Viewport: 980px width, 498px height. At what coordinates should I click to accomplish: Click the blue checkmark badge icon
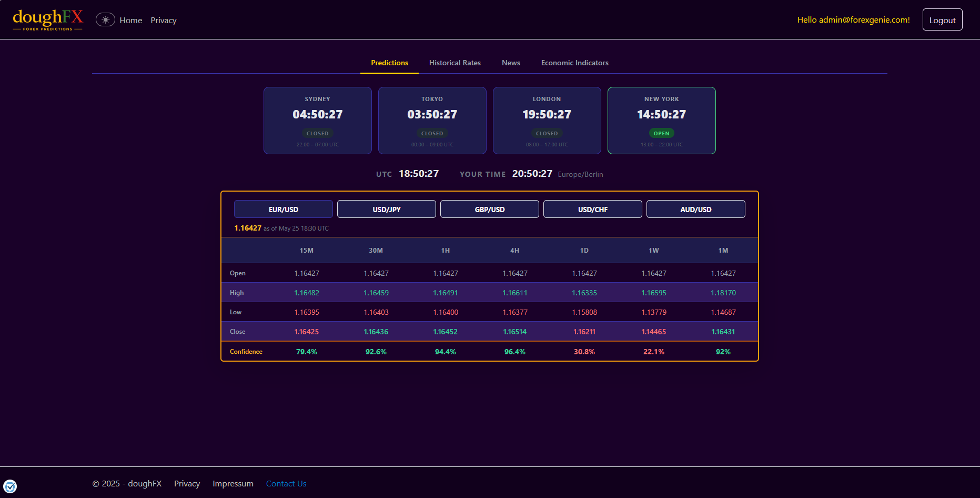pyautogui.click(x=10, y=486)
